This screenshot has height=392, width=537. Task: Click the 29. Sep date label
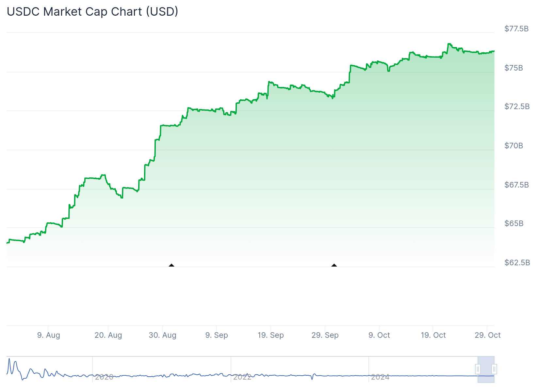(x=325, y=335)
